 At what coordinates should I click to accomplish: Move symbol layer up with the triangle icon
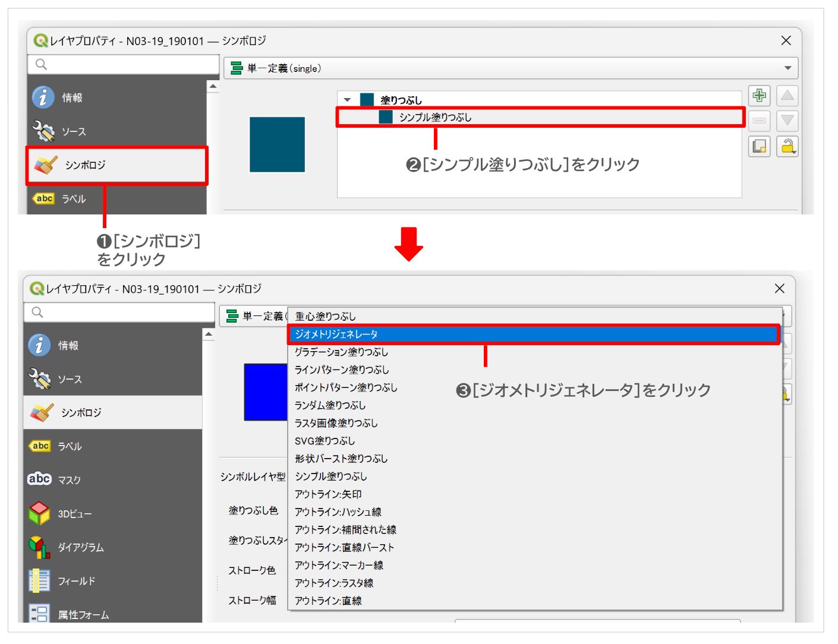tap(787, 96)
